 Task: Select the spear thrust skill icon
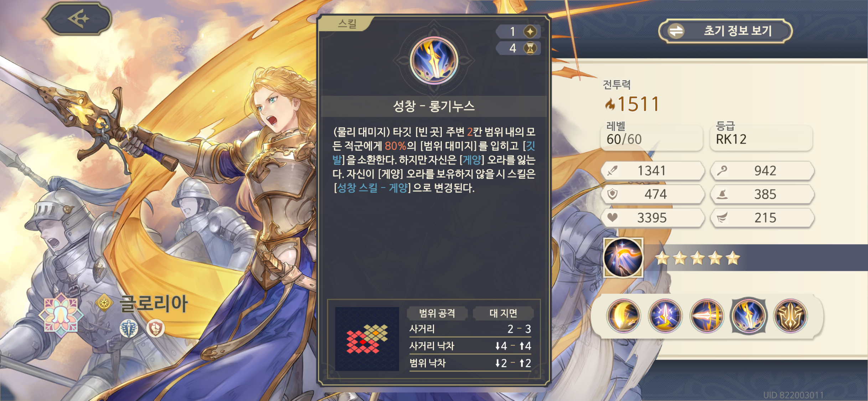[x=707, y=316]
